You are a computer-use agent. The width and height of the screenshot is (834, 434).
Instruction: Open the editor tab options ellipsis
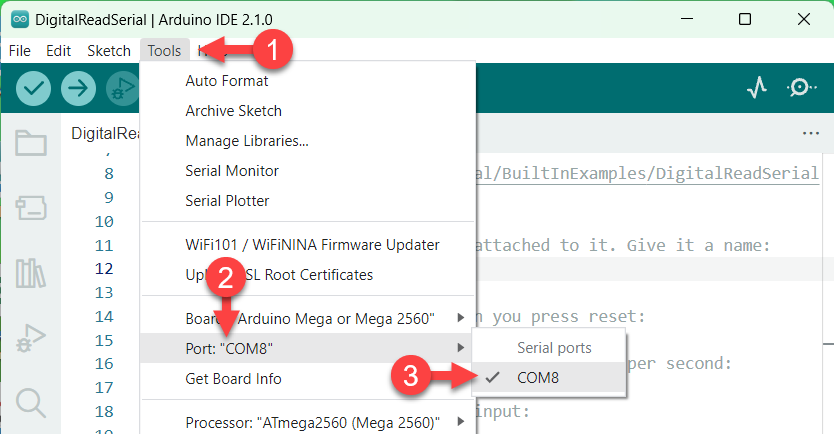tap(811, 133)
